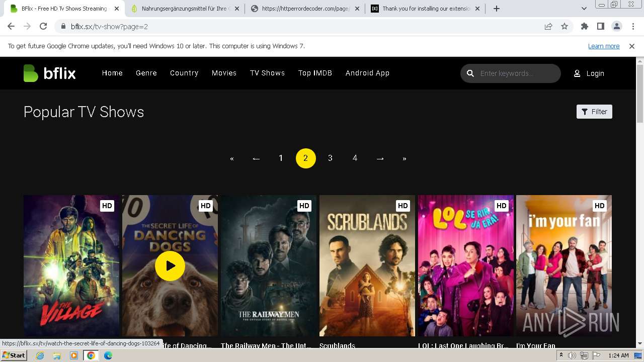The height and width of the screenshot is (362, 644).
Task: Jump to last page with » arrow
Action: pyautogui.click(x=405, y=158)
